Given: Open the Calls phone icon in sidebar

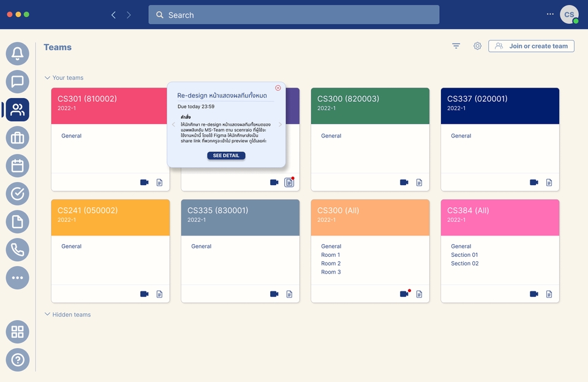Looking at the screenshot, I should (17, 250).
